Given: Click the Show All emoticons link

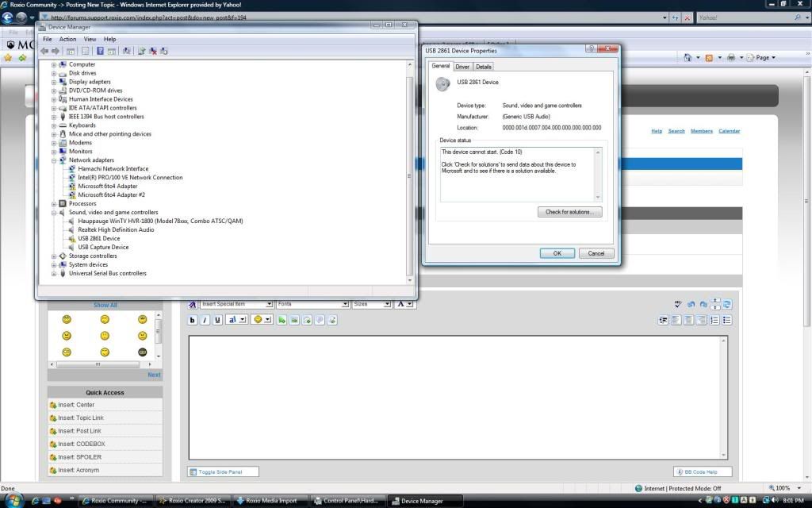Looking at the screenshot, I should (105, 306).
